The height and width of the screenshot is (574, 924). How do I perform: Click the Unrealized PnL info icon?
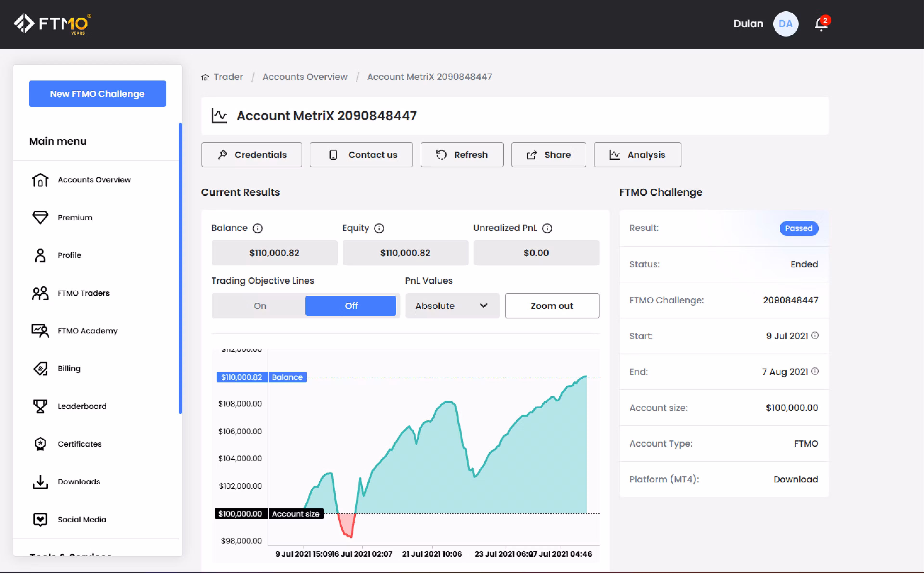coord(547,228)
